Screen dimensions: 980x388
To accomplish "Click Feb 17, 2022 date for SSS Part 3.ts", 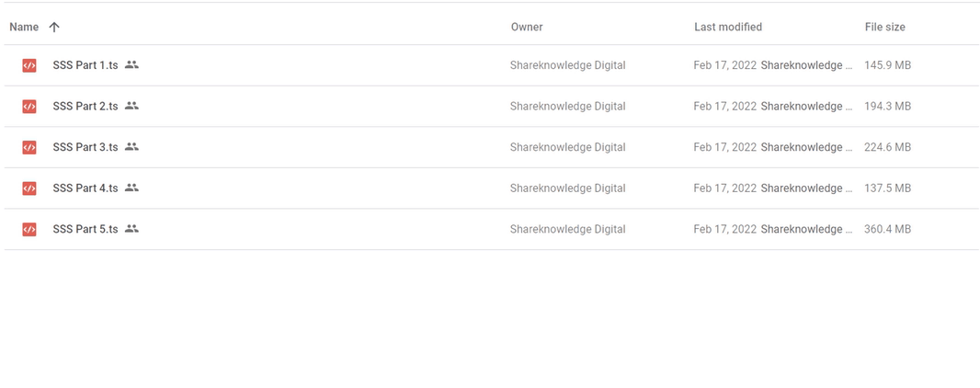I will tap(725, 147).
